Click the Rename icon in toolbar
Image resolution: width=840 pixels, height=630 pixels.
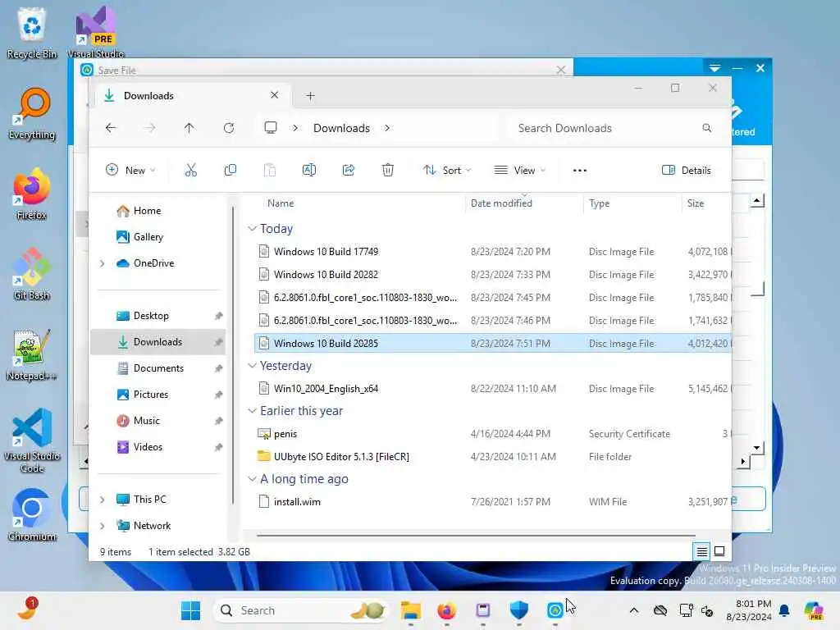point(309,171)
